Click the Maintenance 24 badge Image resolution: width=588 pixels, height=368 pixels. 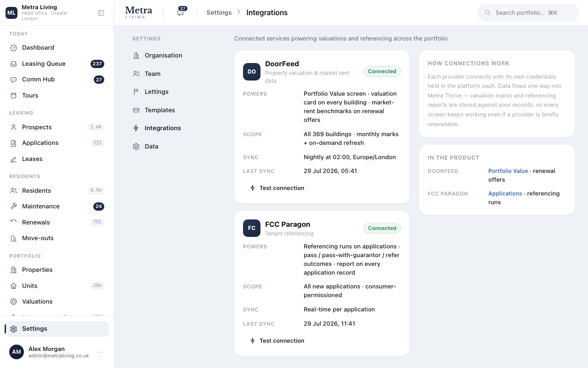[x=99, y=207]
